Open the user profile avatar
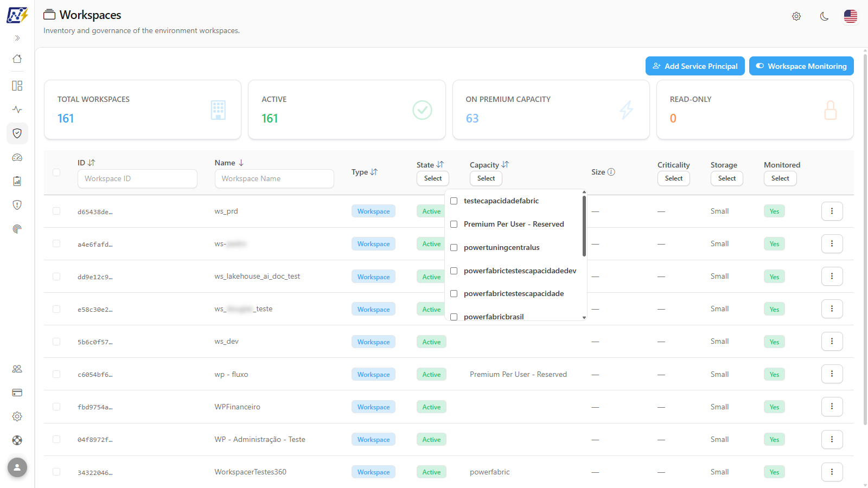The height and width of the screenshot is (488, 868). 17,467
